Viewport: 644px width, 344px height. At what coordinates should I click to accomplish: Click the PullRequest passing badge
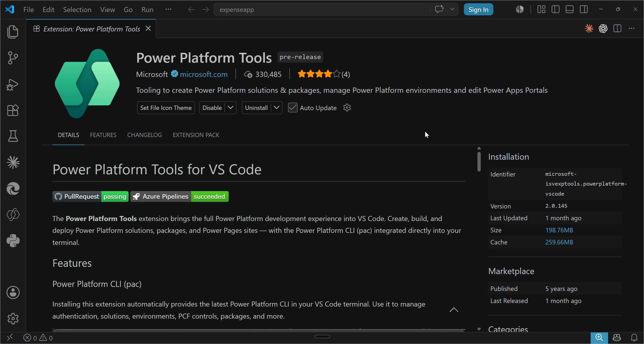click(90, 196)
